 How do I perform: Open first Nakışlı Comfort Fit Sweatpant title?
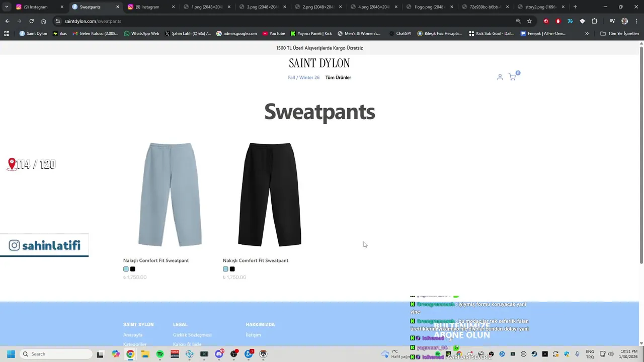point(156,260)
